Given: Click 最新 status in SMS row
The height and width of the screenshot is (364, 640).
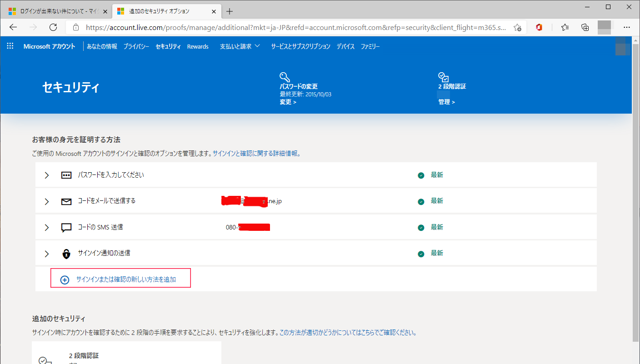Looking at the screenshot, I should (x=437, y=227).
